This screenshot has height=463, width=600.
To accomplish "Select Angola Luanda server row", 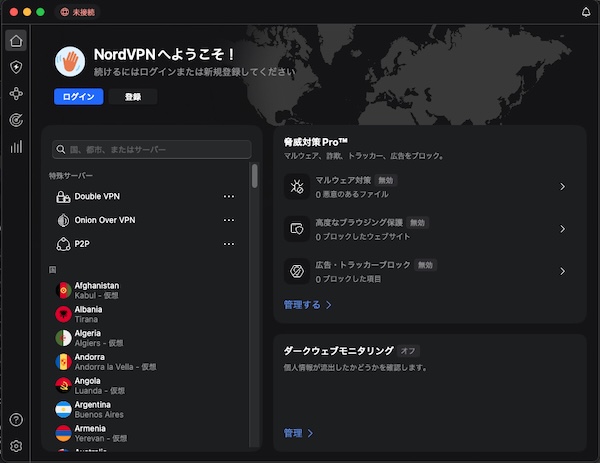I will (x=145, y=386).
